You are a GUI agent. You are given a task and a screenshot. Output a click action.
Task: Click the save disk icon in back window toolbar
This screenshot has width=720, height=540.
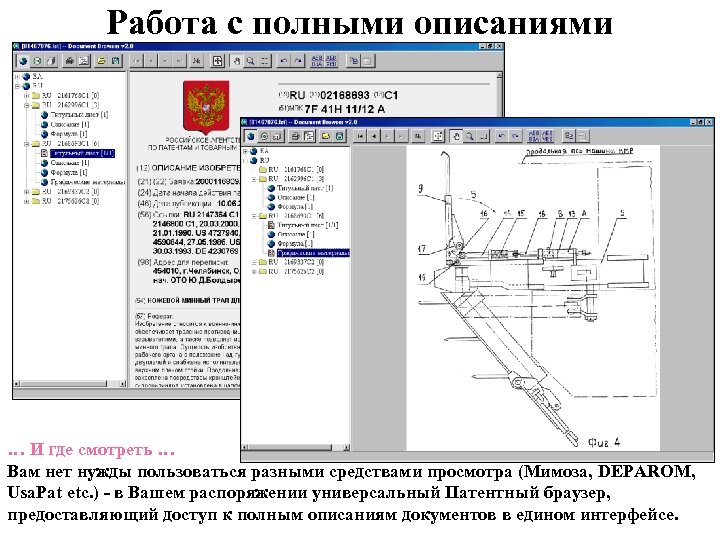116,61
